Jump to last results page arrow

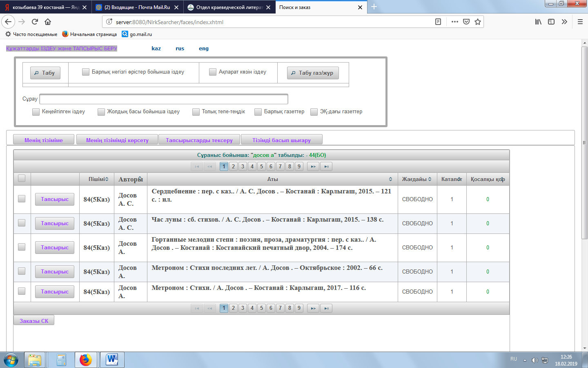(326, 166)
